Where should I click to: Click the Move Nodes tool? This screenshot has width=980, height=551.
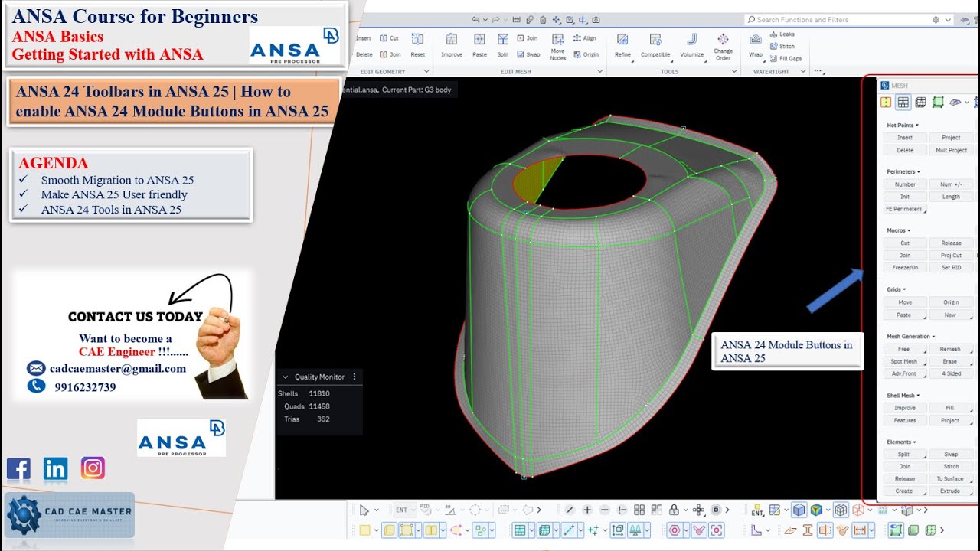coord(557,47)
